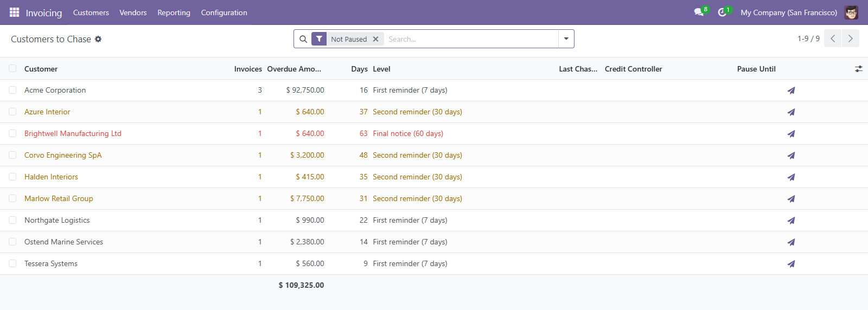Screen dimensions: 868x310
Task: Send reminder for Brightwell Manufacturing Ltd
Action: [791, 134]
